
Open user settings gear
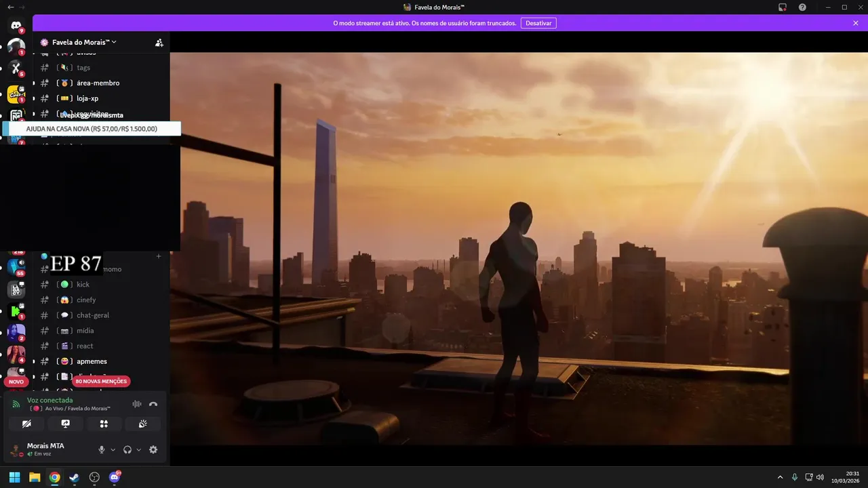click(153, 449)
